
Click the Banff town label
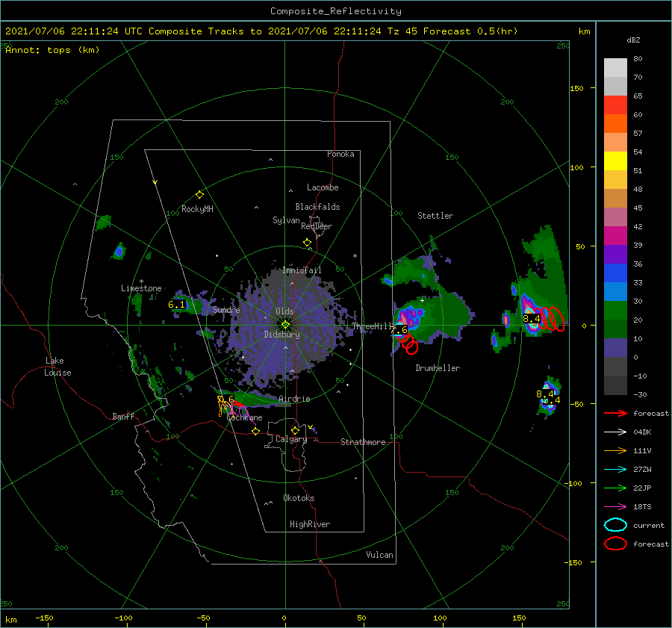point(123,416)
